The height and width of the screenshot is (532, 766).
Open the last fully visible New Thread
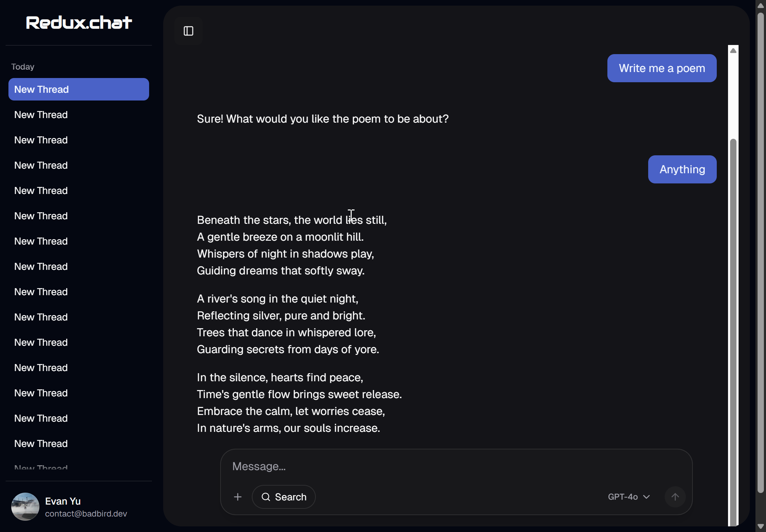click(x=41, y=444)
